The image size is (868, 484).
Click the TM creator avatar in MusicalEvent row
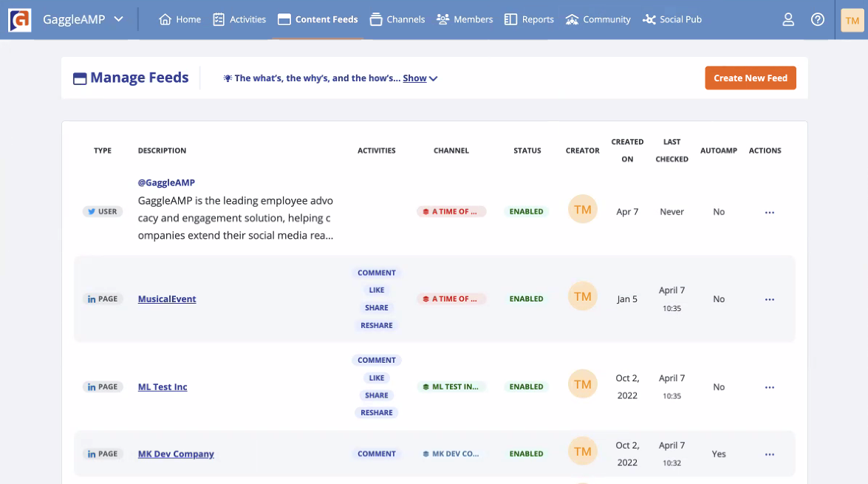(582, 296)
